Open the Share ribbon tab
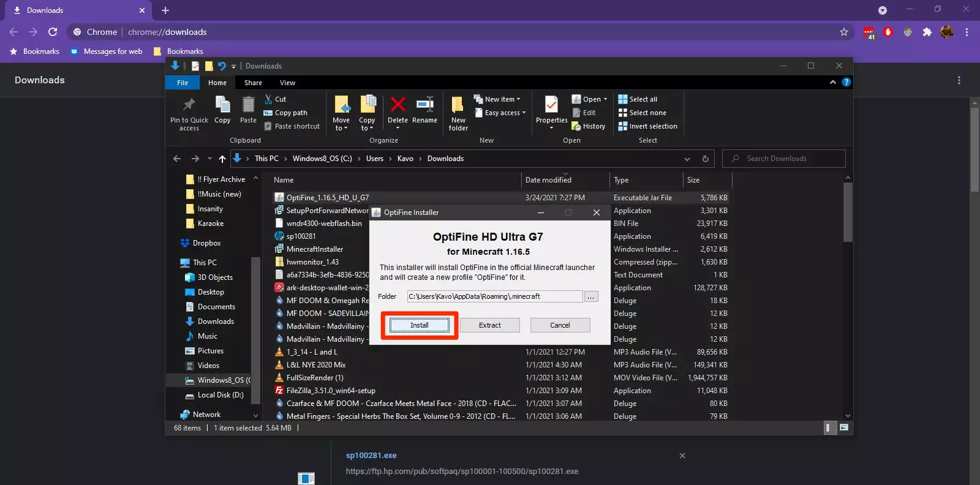Viewport: 980px width, 485px height. click(253, 83)
